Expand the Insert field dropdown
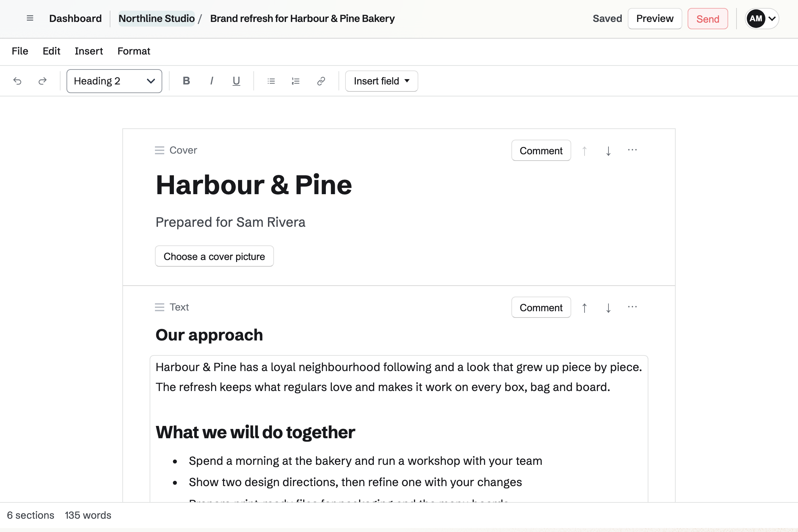Image resolution: width=798 pixels, height=532 pixels. 382,81
